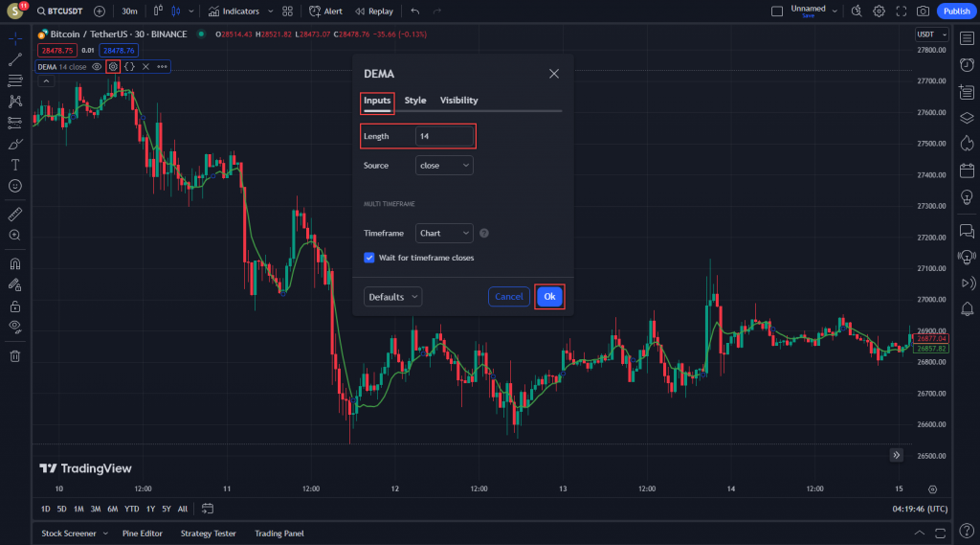Click the Length input field
This screenshot has height=545, width=980.
point(444,136)
